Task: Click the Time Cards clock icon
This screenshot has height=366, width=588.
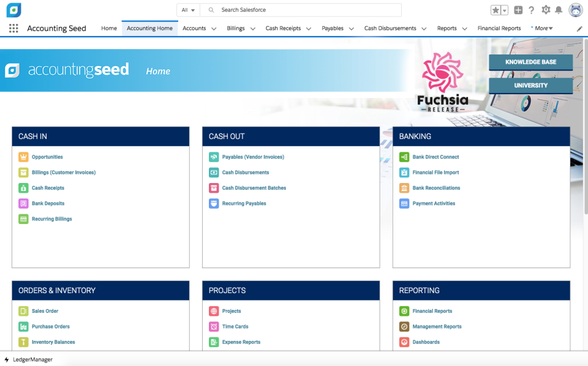Action: 214,326
